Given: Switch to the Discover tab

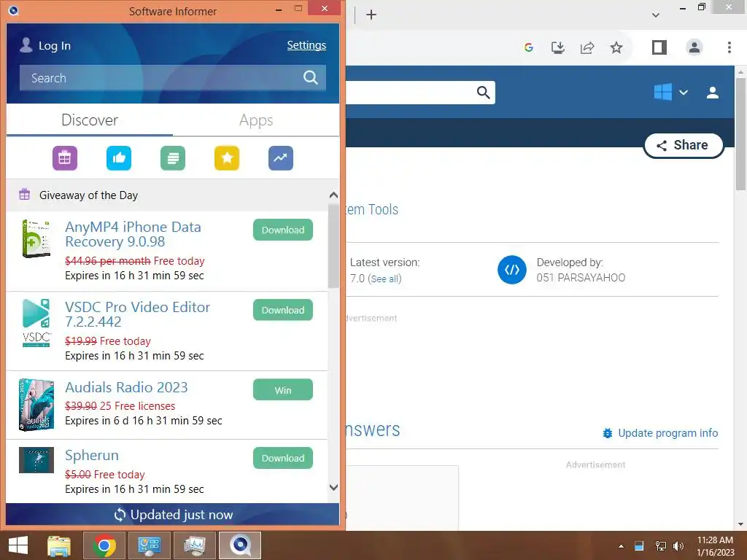Looking at the screenshot, I should 90,120.
